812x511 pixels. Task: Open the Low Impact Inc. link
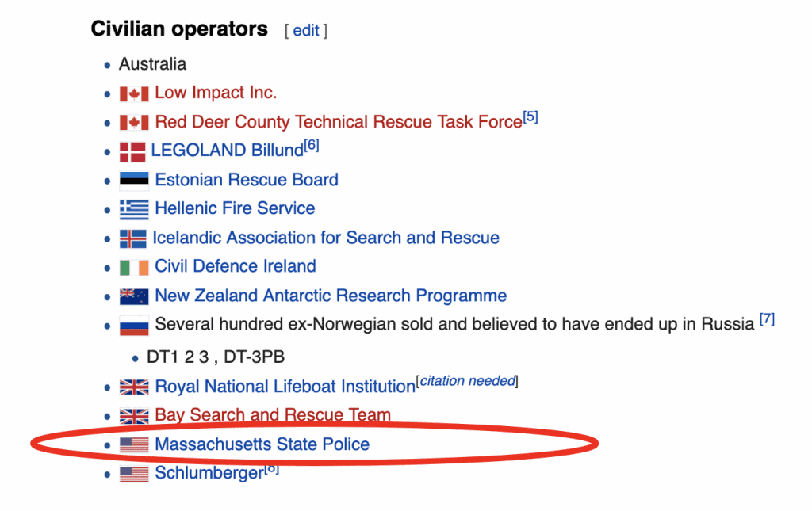pos(216,93)
